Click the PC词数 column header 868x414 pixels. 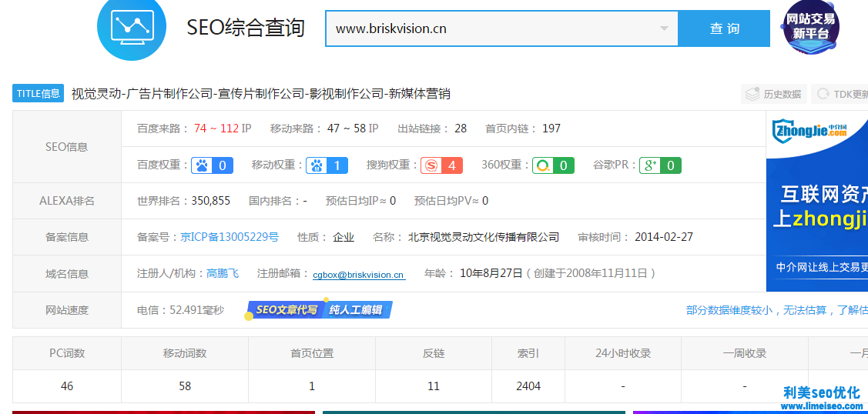click(67, 353)
